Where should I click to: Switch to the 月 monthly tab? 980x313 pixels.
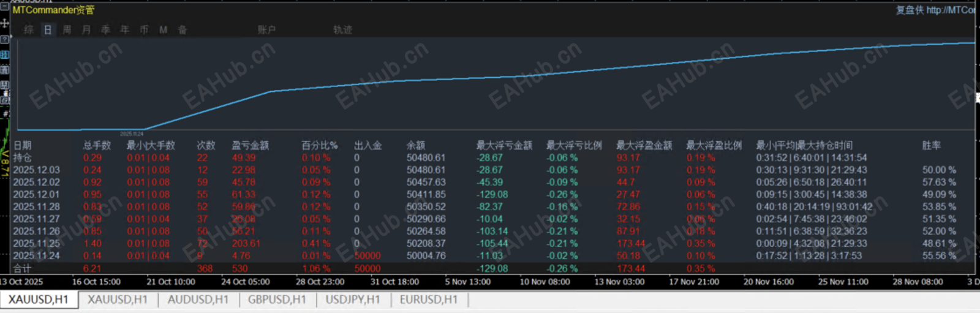86,29
